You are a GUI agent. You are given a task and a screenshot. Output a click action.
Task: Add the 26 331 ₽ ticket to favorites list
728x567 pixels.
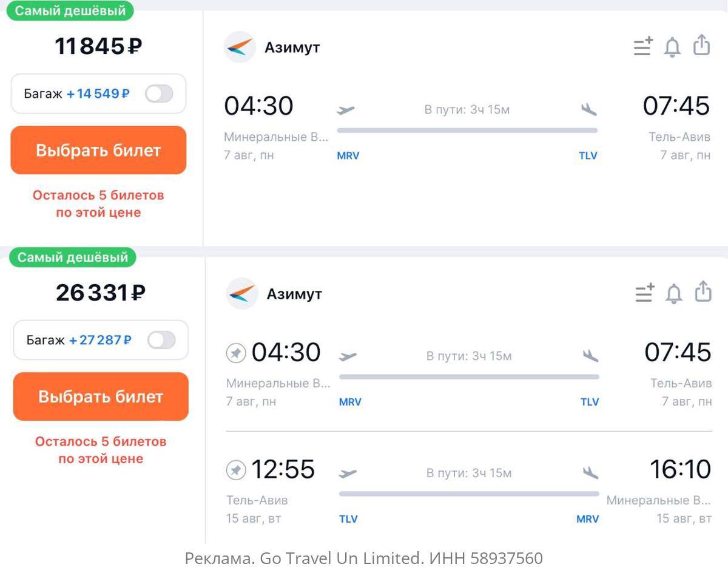(645, 293)
